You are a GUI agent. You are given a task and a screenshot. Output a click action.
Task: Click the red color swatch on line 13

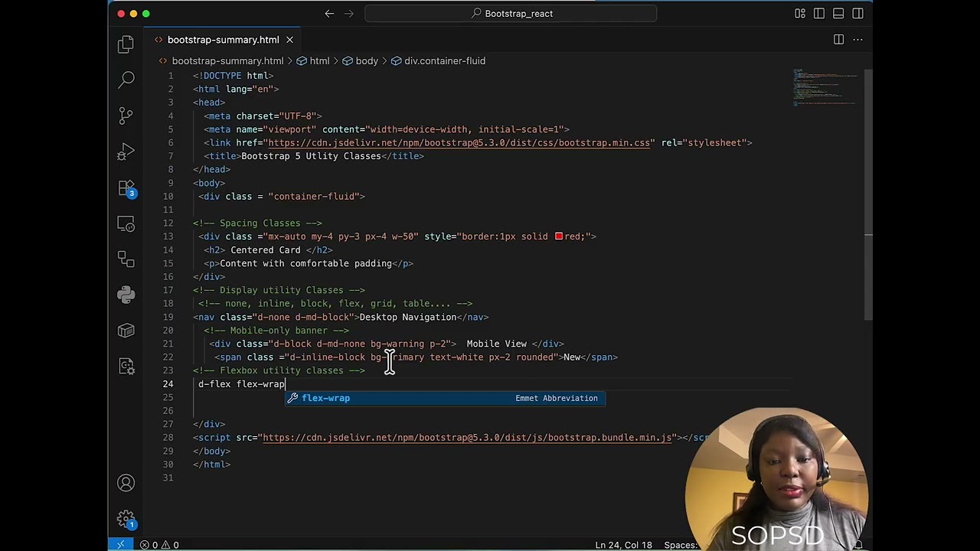pyautogui.click(x=559, y=236)
